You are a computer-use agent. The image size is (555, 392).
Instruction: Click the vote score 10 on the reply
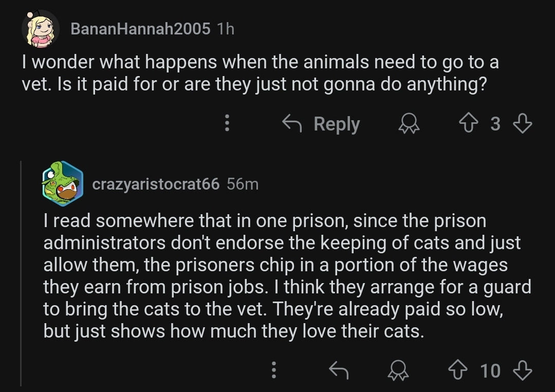pos(490,370)
